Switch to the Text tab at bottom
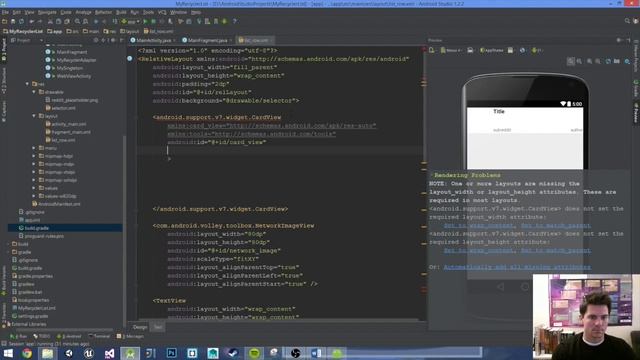The height and width of the screenshot is (360, 640). [158, 327]
